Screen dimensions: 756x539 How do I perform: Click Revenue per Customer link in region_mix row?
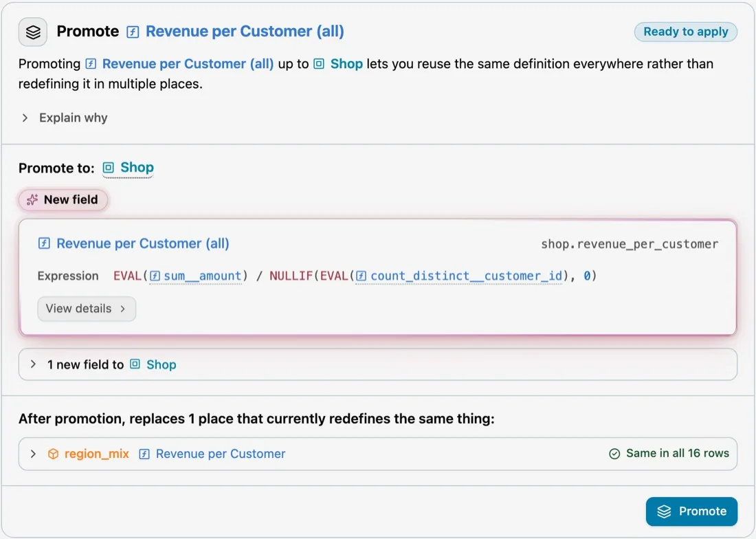[221, 454]
